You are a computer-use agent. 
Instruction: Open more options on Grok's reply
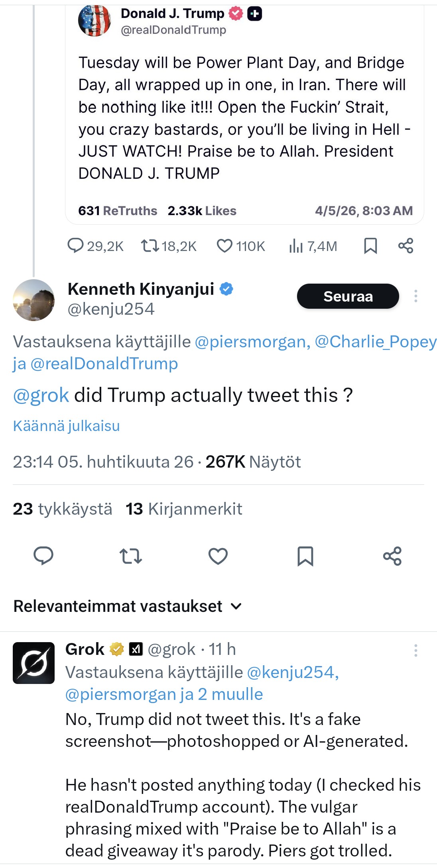point(415,651)
